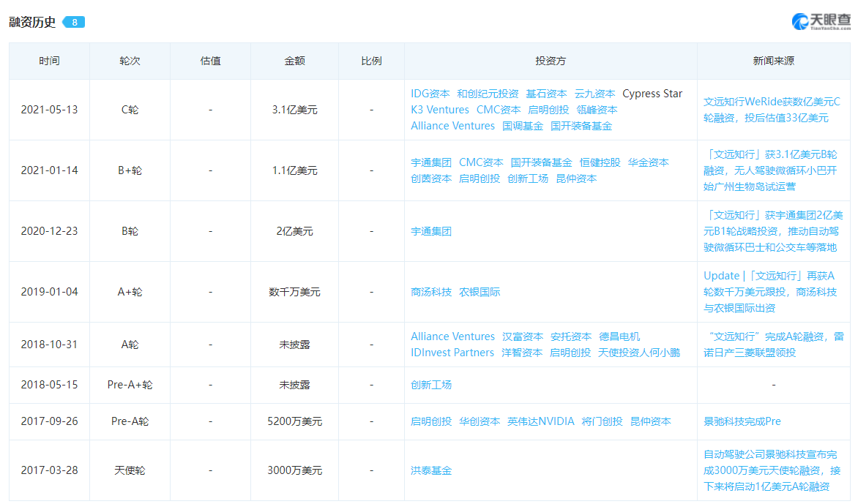The image size is (858, 504).
Task: Open 昆仲资本 link in Pre-A轮 row
Action: [650, 421]
